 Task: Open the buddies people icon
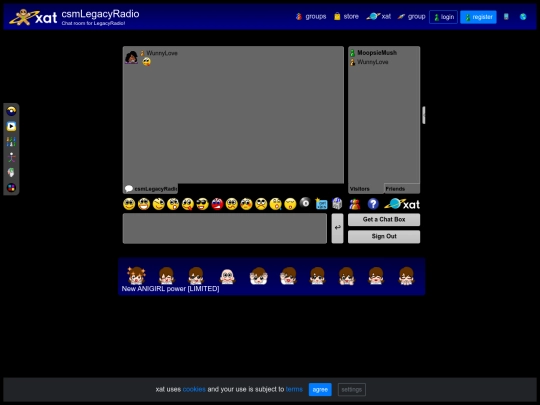pos(355,204)
